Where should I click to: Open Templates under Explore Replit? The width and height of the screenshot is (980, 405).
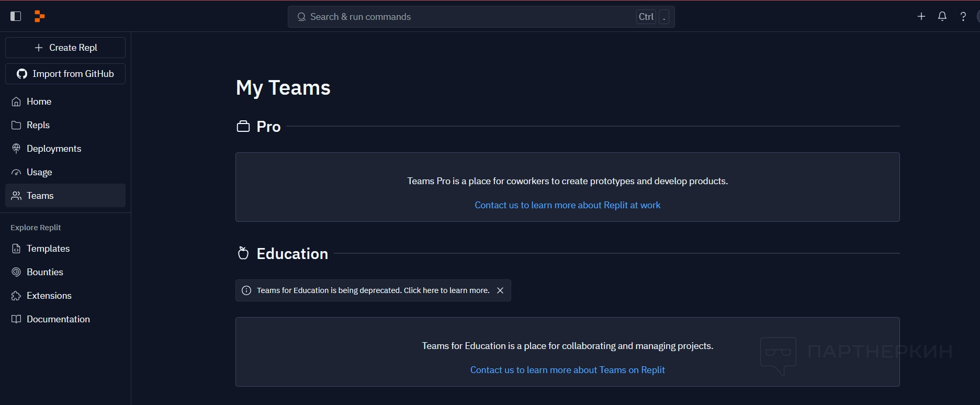tap(48, 249)
